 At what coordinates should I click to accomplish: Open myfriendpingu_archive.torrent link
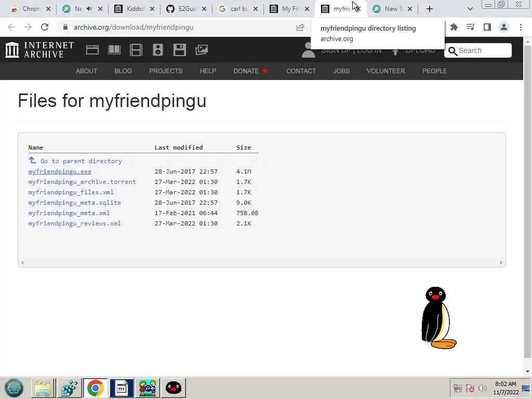pos(82,182)
